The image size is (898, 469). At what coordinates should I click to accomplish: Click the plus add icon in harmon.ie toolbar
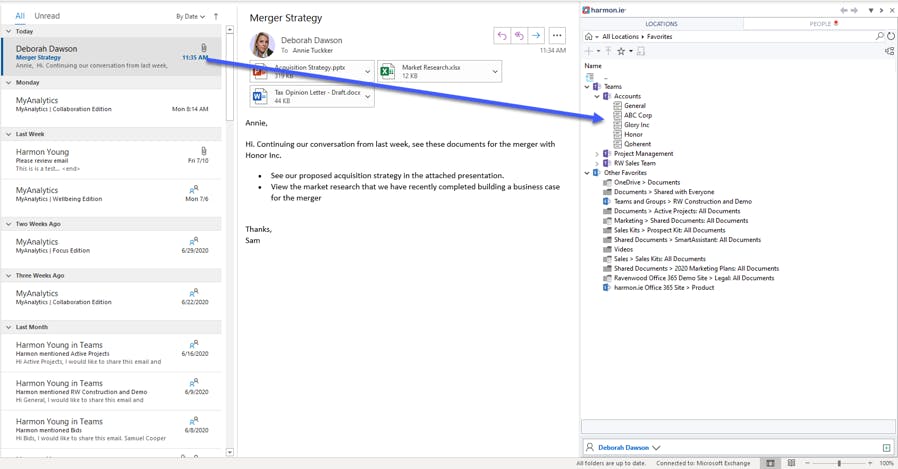point(588,51)
